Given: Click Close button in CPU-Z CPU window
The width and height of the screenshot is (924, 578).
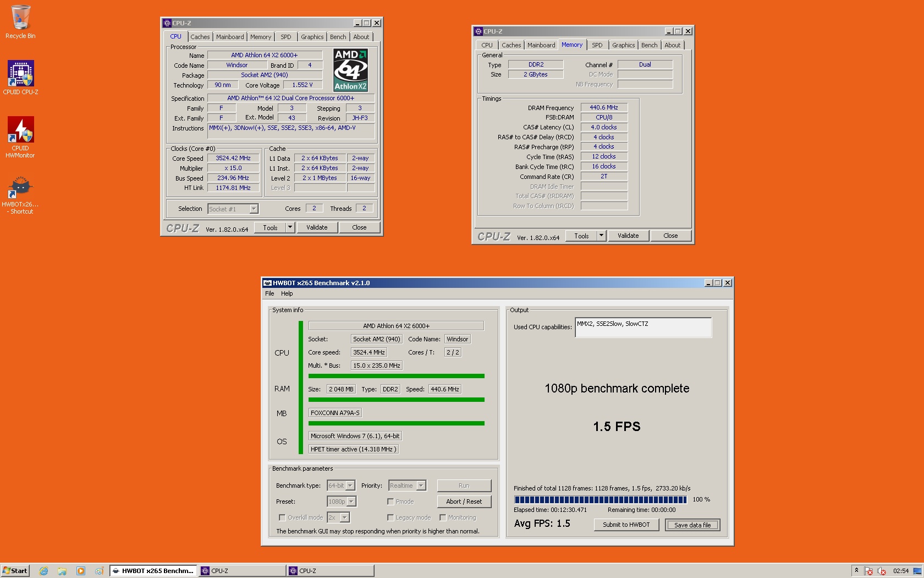Looking at the screenshot, I should [x=359, y=227].
